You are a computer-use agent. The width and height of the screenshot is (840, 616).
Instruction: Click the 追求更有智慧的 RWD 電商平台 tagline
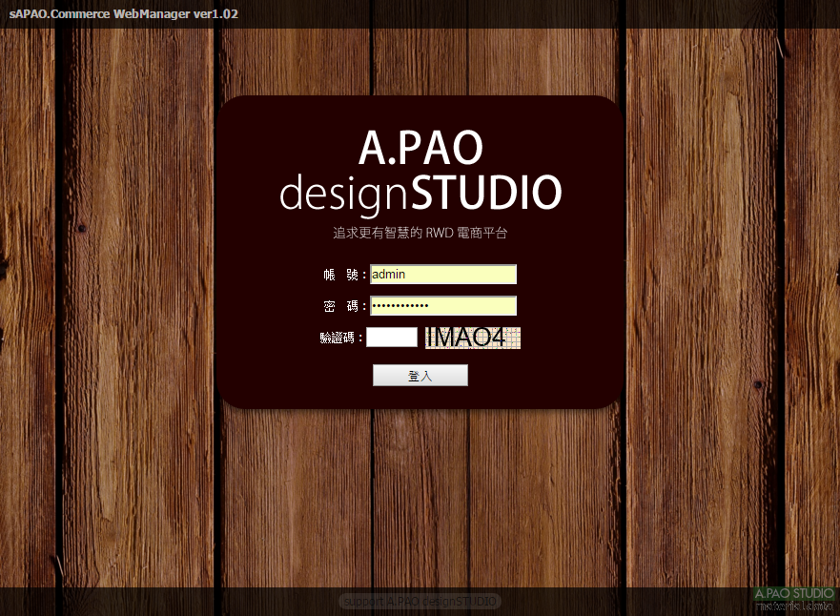point(420,233)
